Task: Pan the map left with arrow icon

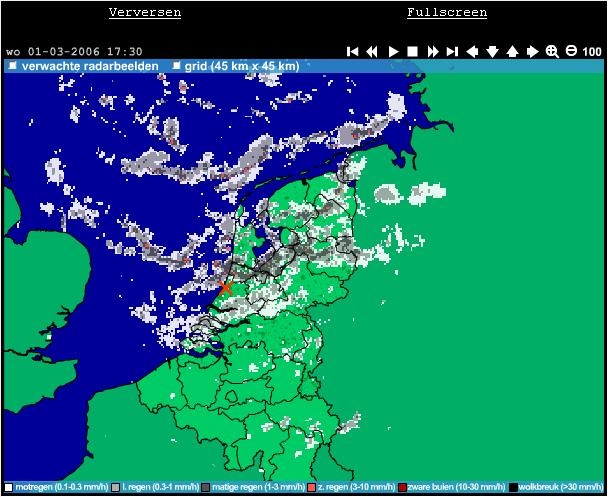Action: click(x=472, y=51)
